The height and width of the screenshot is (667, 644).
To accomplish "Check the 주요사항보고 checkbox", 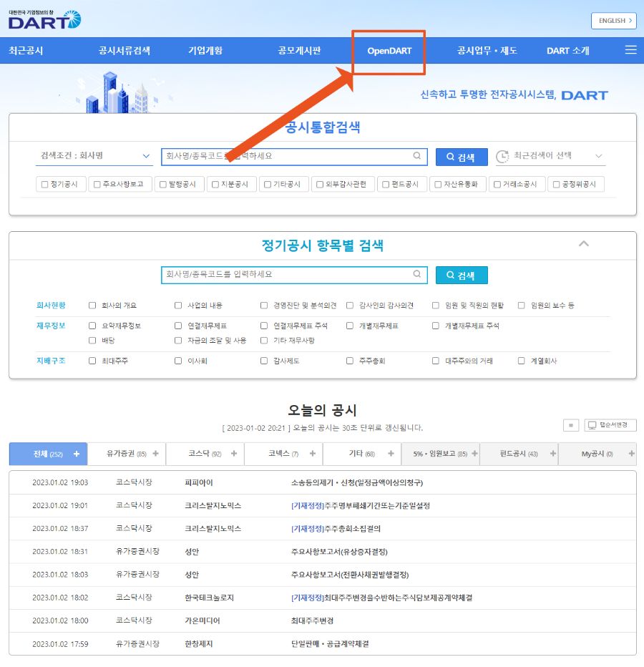I will coord(97,184).
